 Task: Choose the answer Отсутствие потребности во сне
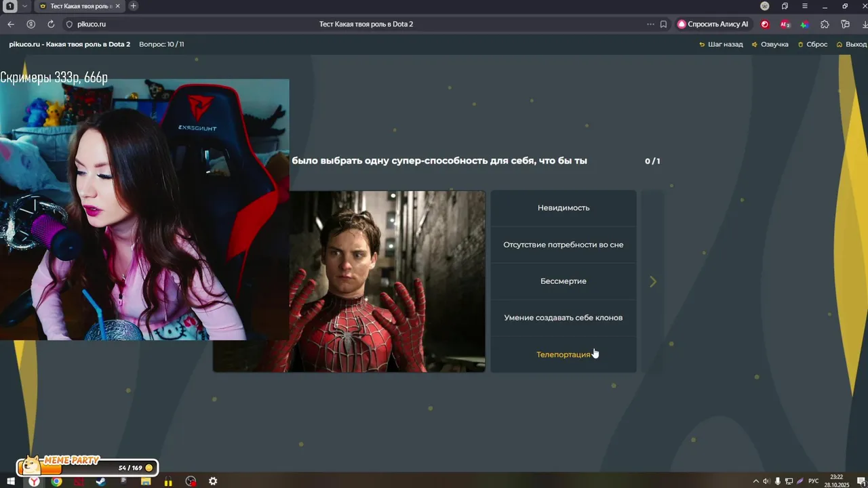[x=564, y=245]
